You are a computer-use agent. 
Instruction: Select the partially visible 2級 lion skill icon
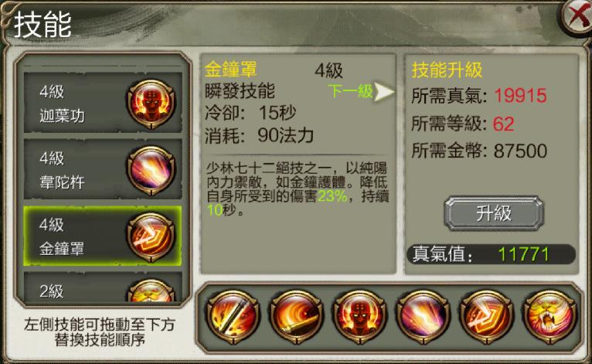[x=151, y=291]
